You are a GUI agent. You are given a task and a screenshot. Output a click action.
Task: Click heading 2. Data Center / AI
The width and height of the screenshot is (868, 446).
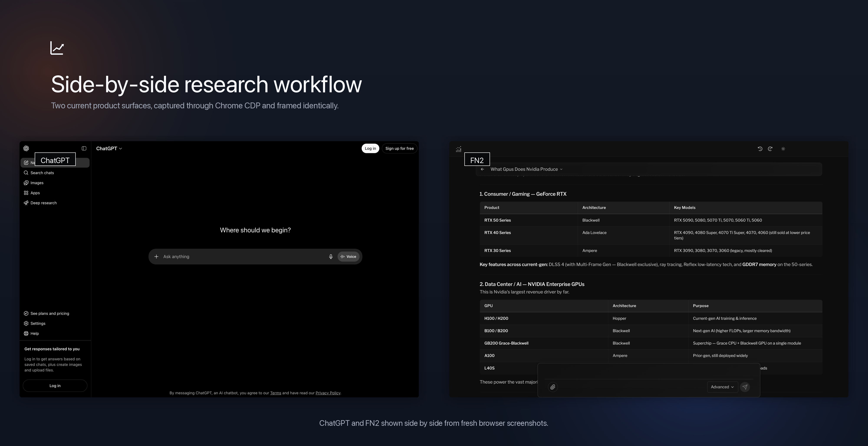pyautogui.click(x=532, y=284)
